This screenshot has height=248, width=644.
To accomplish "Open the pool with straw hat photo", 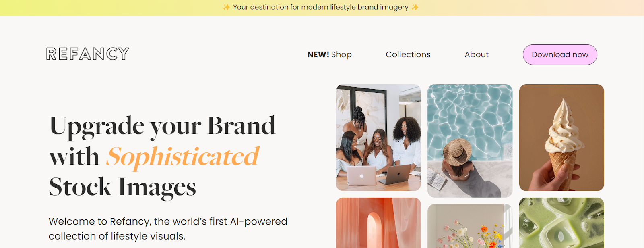I will pos(470,141).
